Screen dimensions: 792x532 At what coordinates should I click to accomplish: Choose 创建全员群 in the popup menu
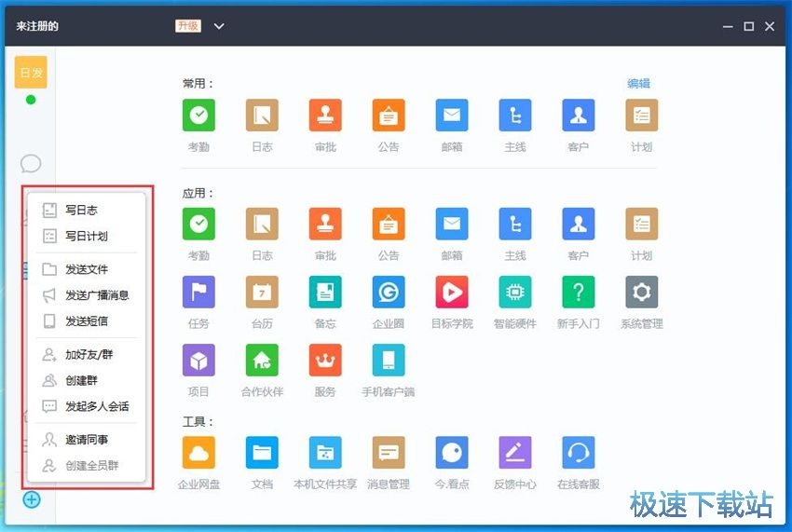pyautogui.click(x=87, y=465)
